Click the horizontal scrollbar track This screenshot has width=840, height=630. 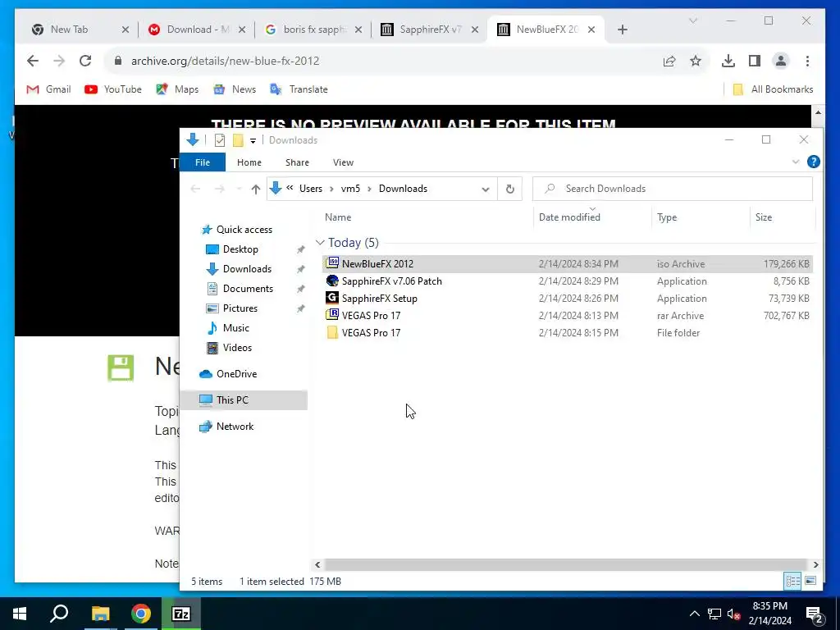point(566,564)
